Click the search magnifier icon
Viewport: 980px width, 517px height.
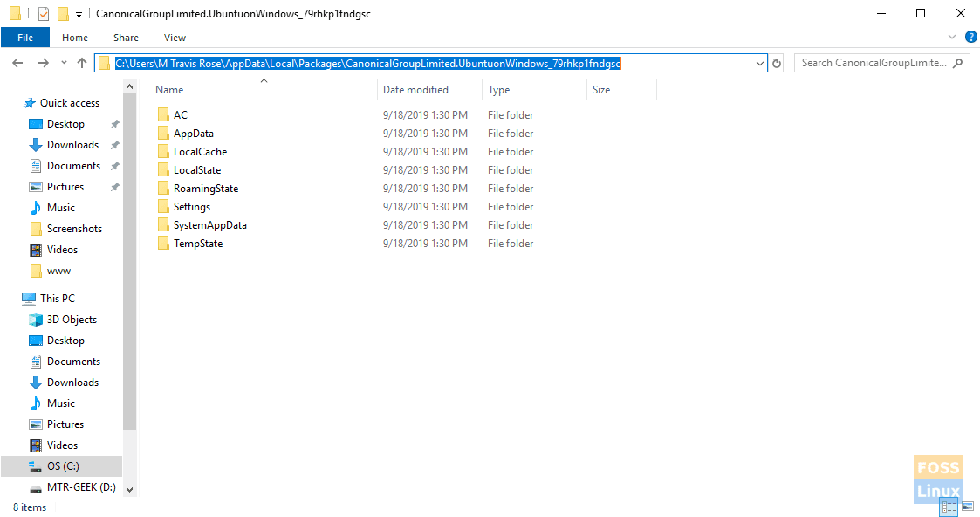point(958,63)
